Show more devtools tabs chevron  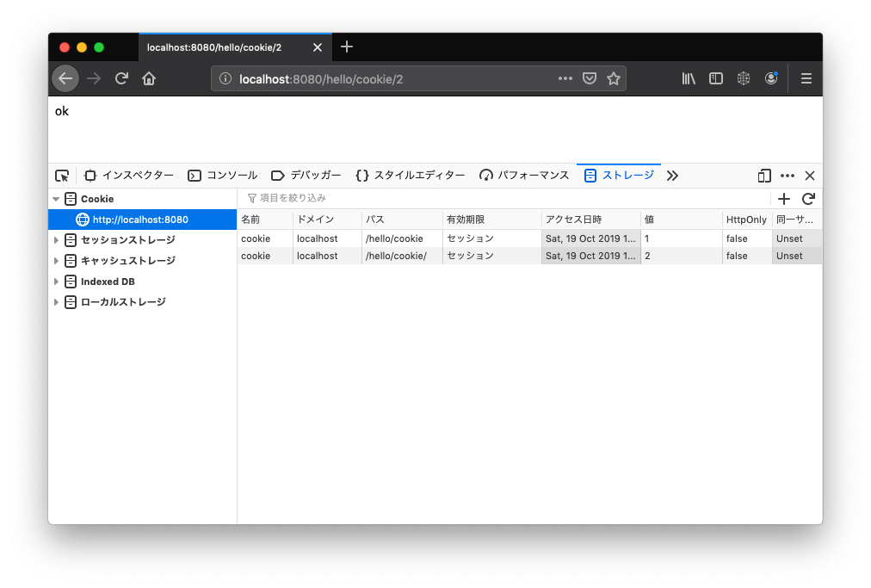(x=672, y=176)
